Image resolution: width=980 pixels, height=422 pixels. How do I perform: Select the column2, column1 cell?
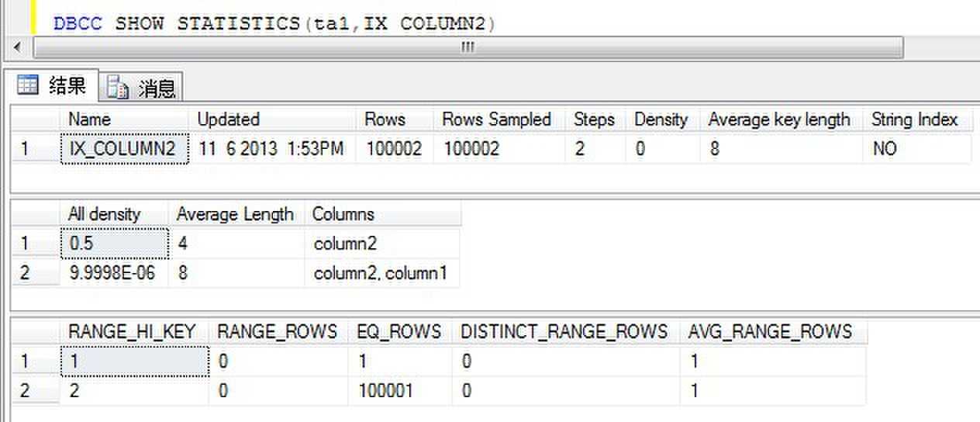pos(381,273)
